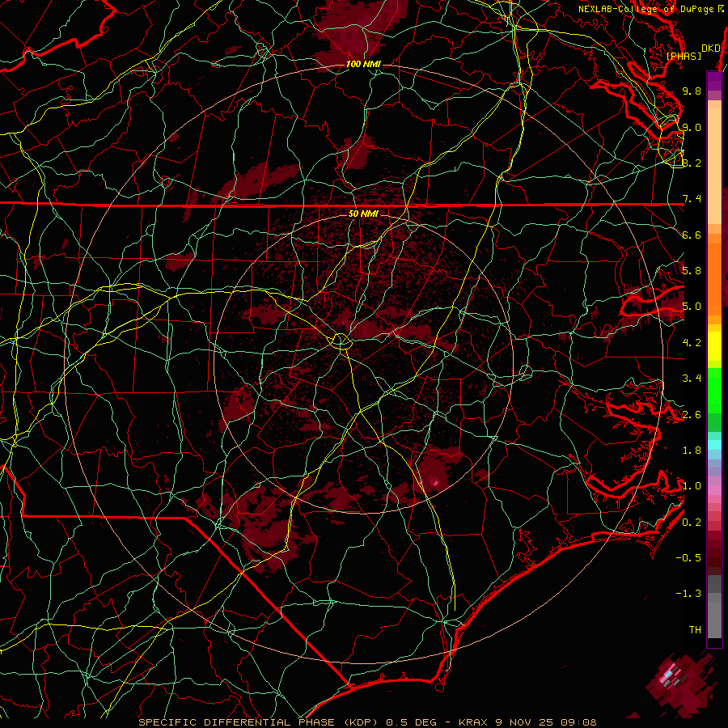Click the -0.5 scale value
The image size is (728, 728).
tap(688, 558)
